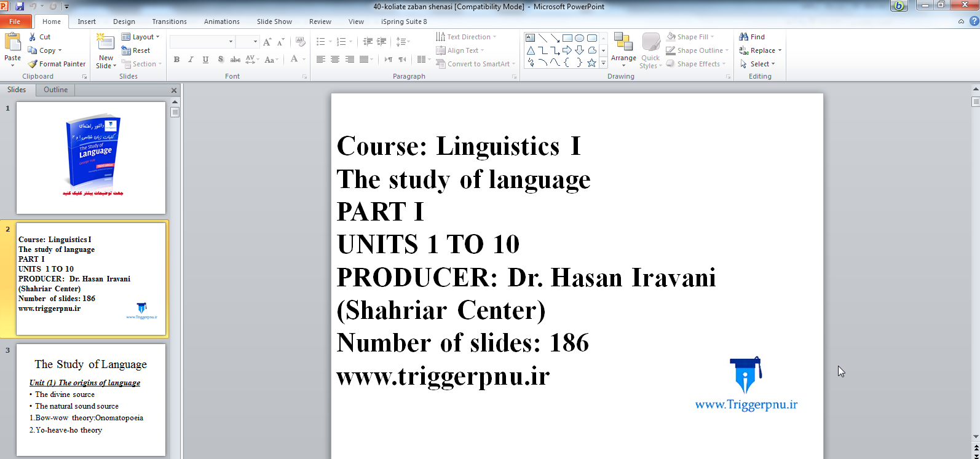This screenshot has height=459, width=980.
Task: Open the Select dropdown
Action: click(x=757, y=64)
